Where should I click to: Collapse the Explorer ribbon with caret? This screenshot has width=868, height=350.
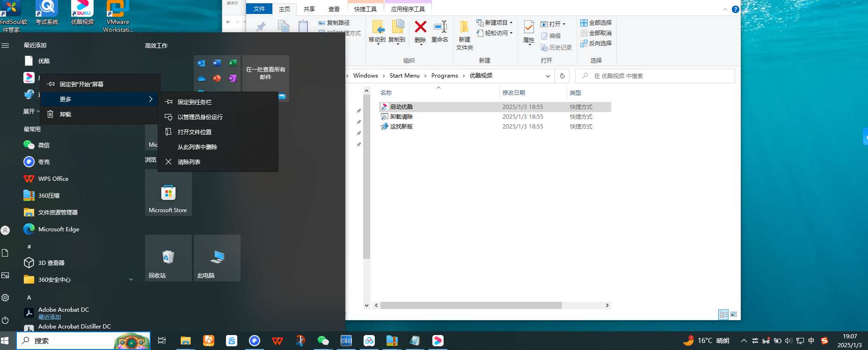725,9
